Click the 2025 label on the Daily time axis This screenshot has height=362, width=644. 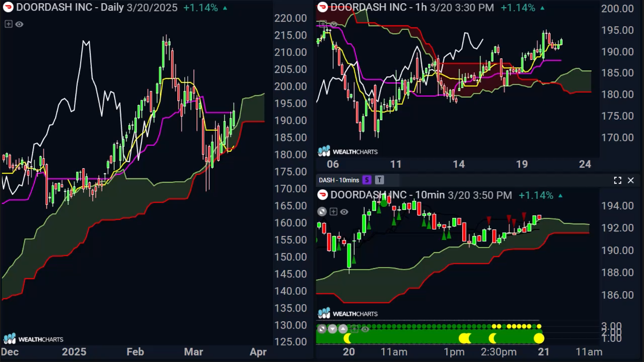pos(74,352)
